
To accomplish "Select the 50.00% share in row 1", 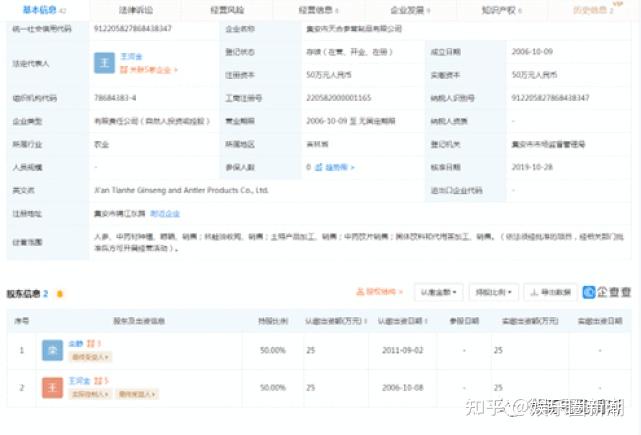I will click(273, 350).
